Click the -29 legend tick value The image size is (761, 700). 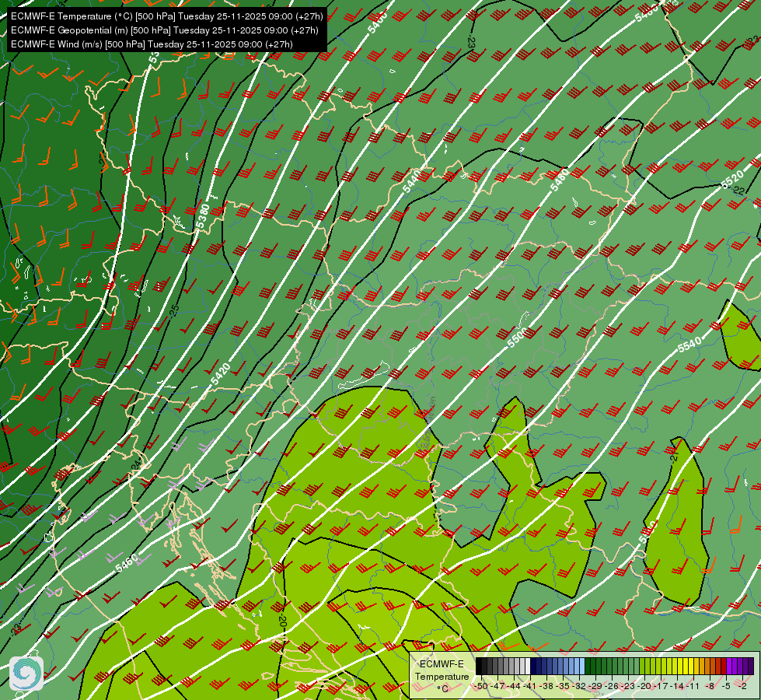595,686
